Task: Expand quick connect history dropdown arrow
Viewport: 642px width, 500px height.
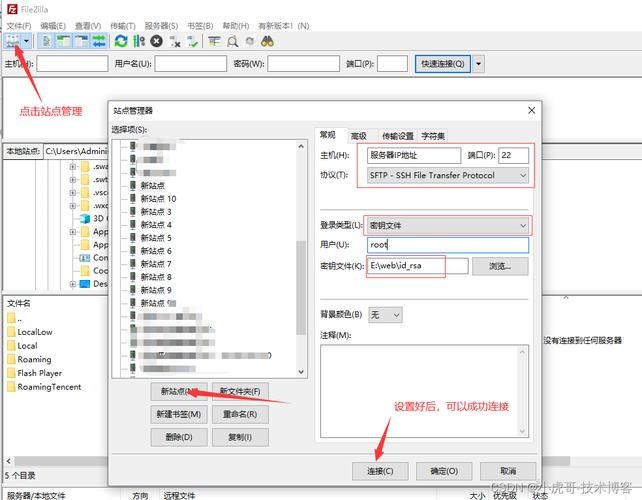Action: coord(478,64)
